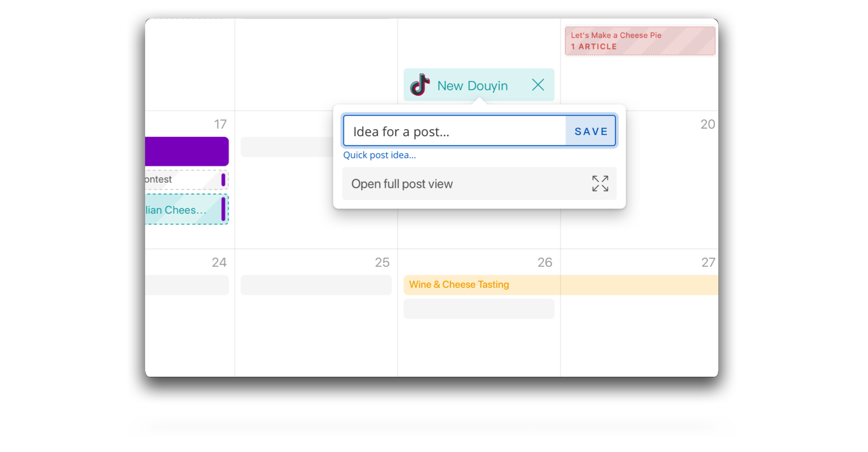Click the purple marker on contest item
This screenshot has height=452, width=868.
223,179
